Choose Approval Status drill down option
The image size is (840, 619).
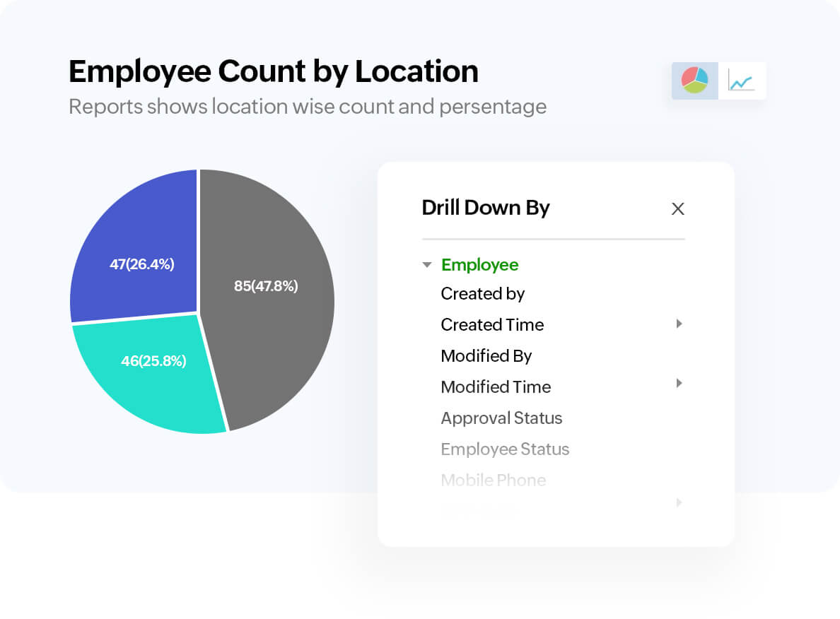501,418
